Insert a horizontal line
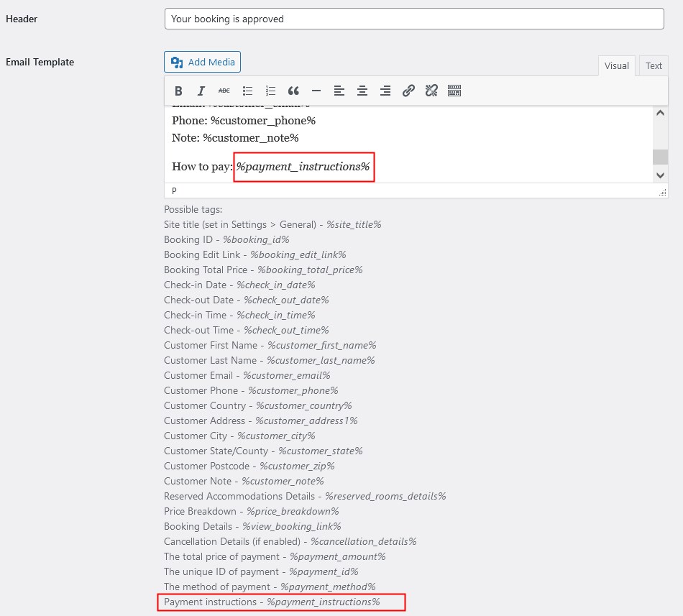 pyautogui.click(x=316, y=91)
